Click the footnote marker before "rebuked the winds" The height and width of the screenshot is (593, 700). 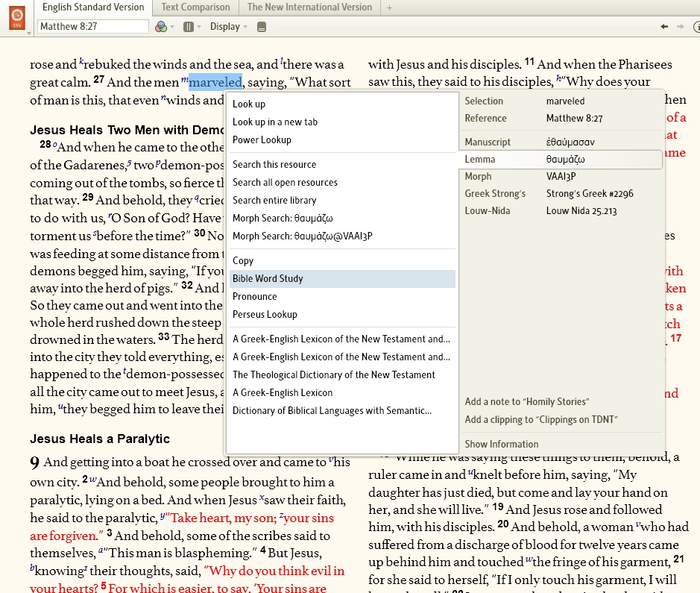point(81,60)
